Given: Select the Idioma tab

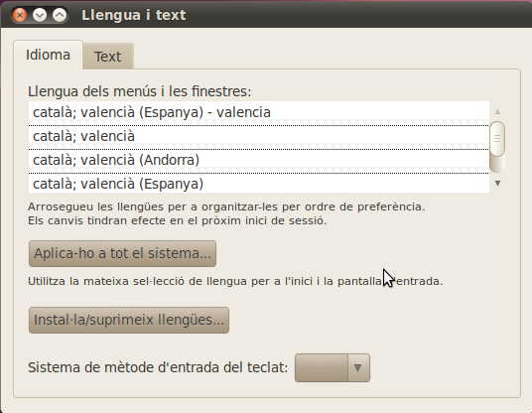Looking at the screenshot, I should (48, 55).
